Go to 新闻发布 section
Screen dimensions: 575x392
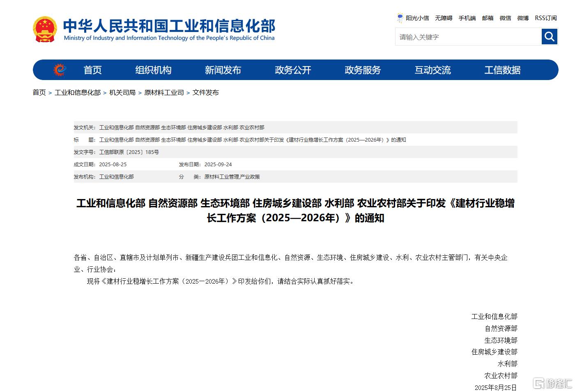pos(223,70)
